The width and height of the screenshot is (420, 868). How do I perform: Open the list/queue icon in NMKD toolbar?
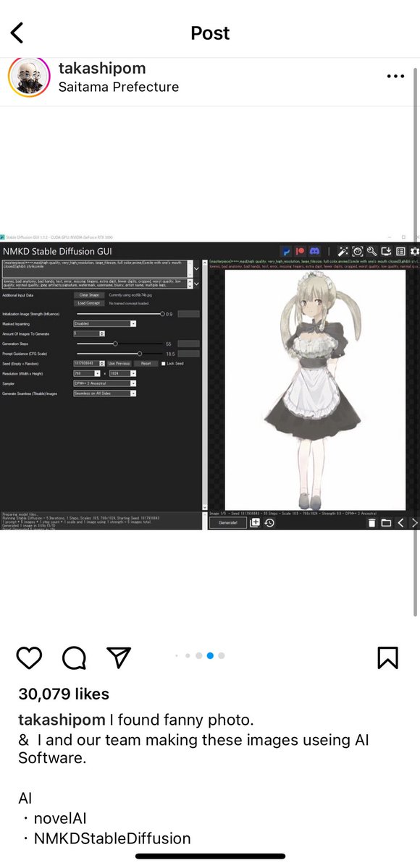click(x=400, y=251)
